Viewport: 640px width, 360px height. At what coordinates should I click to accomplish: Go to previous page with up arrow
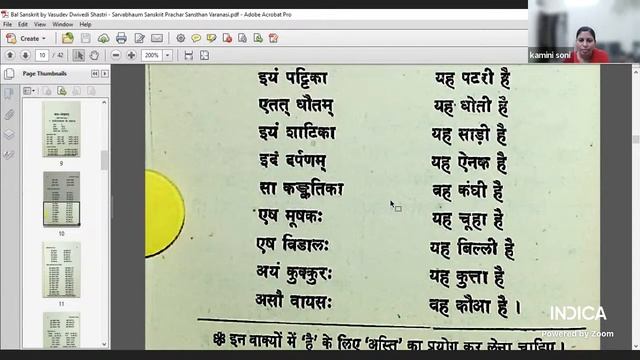pos(10,55)
